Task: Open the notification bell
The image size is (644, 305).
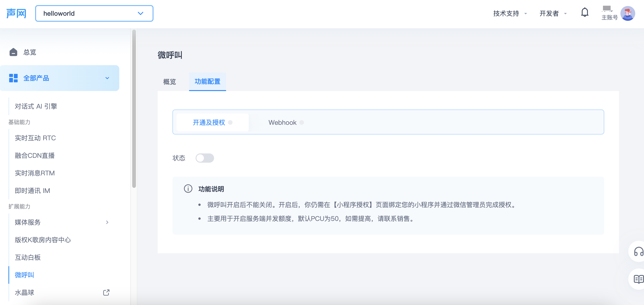Action: click(585, 12)
